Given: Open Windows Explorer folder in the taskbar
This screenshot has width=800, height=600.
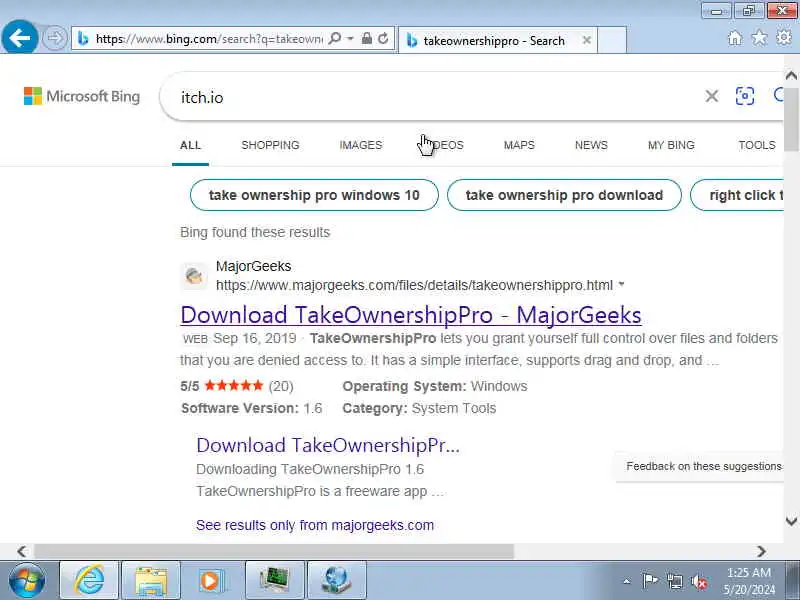Looking at the screenshot, I should [x=151, y=580].
